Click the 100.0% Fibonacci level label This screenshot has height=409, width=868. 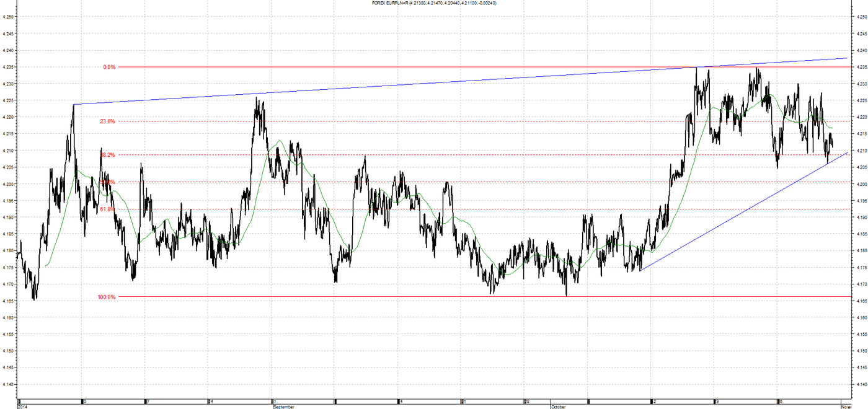[x=106, y=297]
